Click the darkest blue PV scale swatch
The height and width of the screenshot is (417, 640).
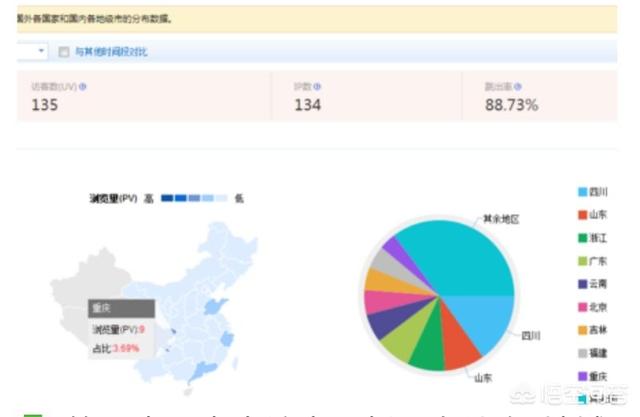coord(167,198)
